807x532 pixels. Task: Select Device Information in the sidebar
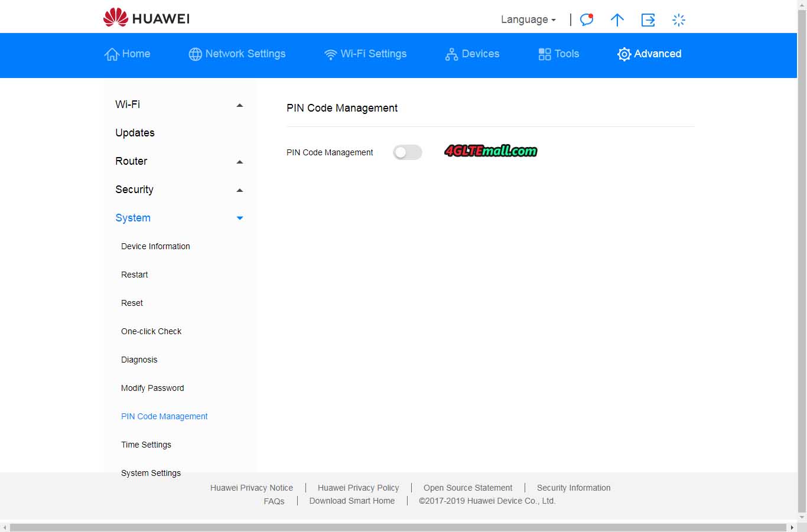155,246
